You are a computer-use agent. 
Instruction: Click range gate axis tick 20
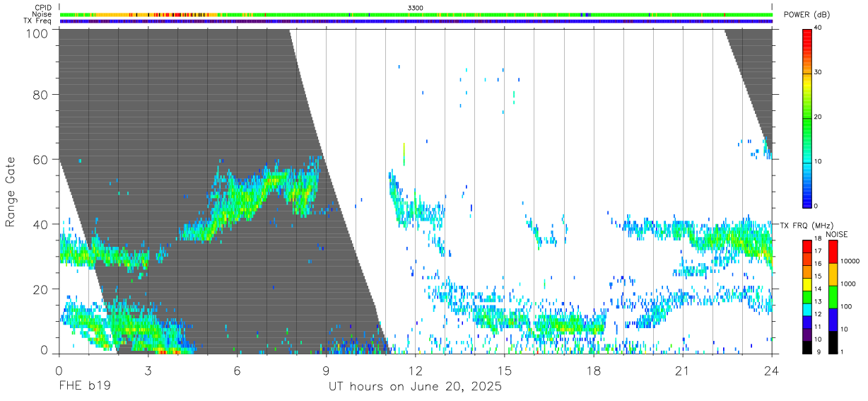[40, 289]
